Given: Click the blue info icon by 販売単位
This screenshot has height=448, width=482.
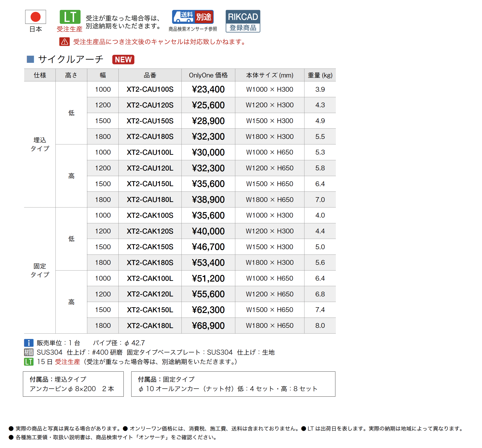Looking at the screenshot, I should 29,343.
